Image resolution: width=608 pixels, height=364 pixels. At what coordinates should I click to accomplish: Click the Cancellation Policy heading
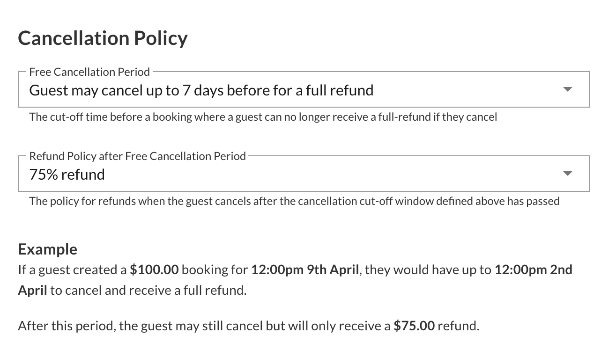coord(103,38)
